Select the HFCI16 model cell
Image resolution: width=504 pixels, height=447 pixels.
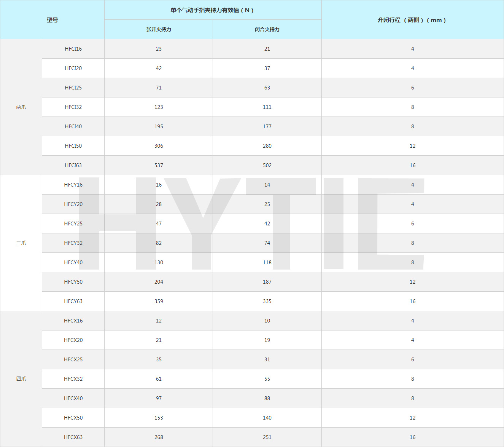(x=73, y=49)
